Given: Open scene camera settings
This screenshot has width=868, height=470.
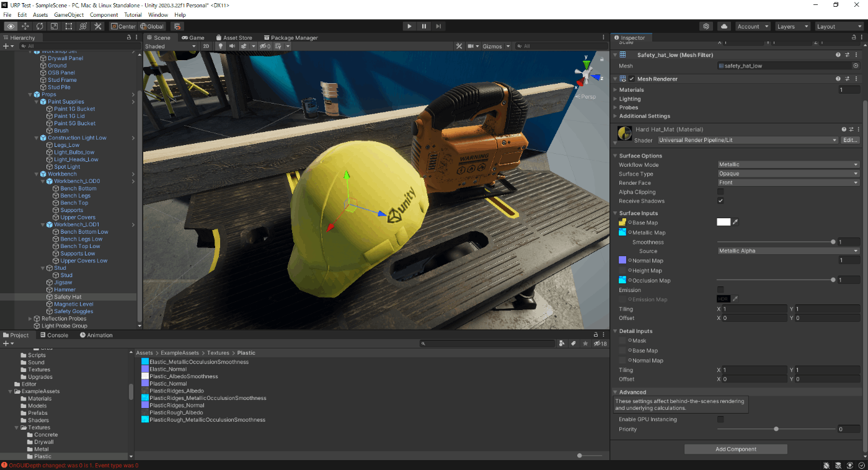Looking at the screenshot, I should tap(474, 46).
